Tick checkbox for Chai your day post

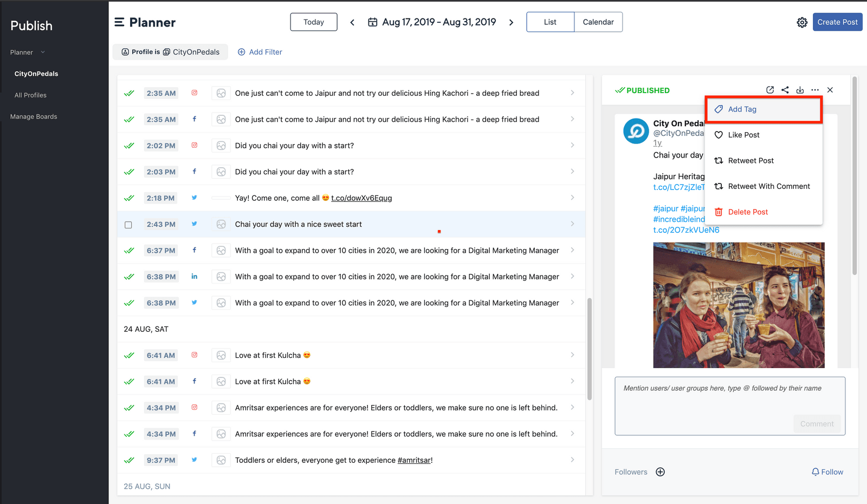point(128,225)
